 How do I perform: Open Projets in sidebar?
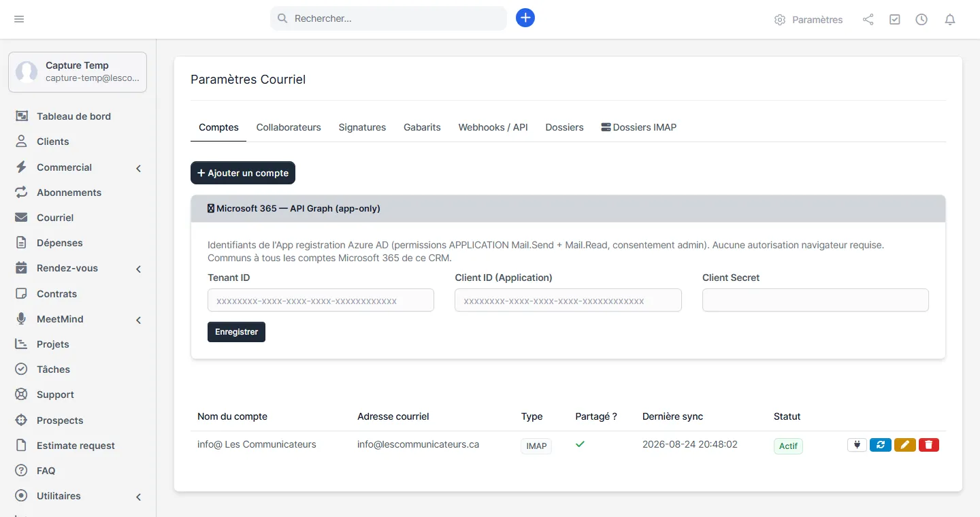pos(53,344)
